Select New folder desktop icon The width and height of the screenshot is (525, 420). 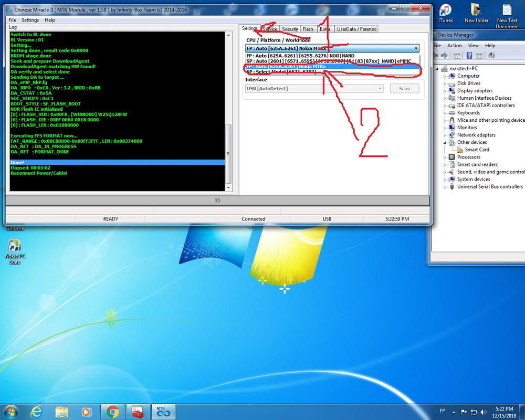tap(477, 14)
